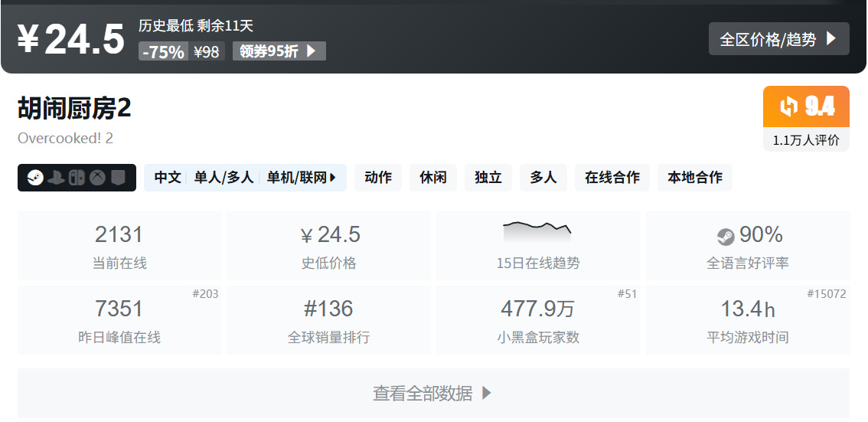Image resolution: width=868 pixels, height=422 pixels.
Task: Click the Xbox platform icon
Action: [97, 178]
